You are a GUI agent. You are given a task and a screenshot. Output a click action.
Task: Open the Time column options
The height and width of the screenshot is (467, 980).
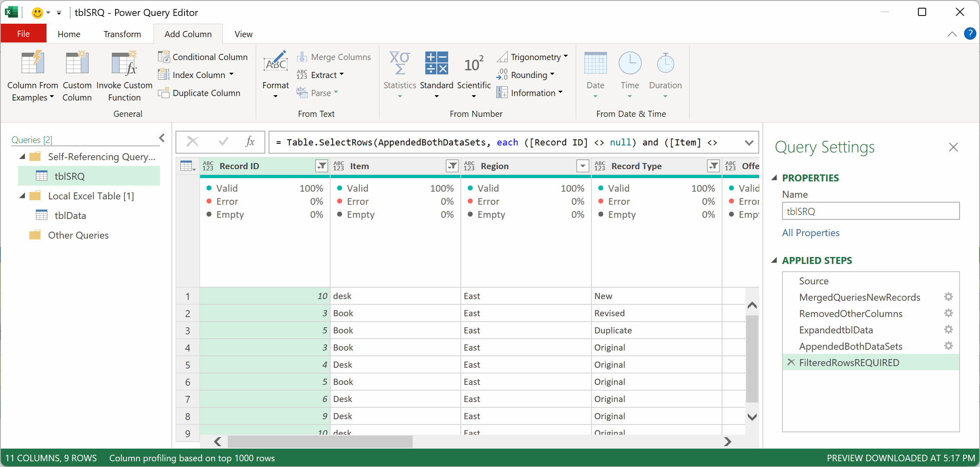click(630, 75)
